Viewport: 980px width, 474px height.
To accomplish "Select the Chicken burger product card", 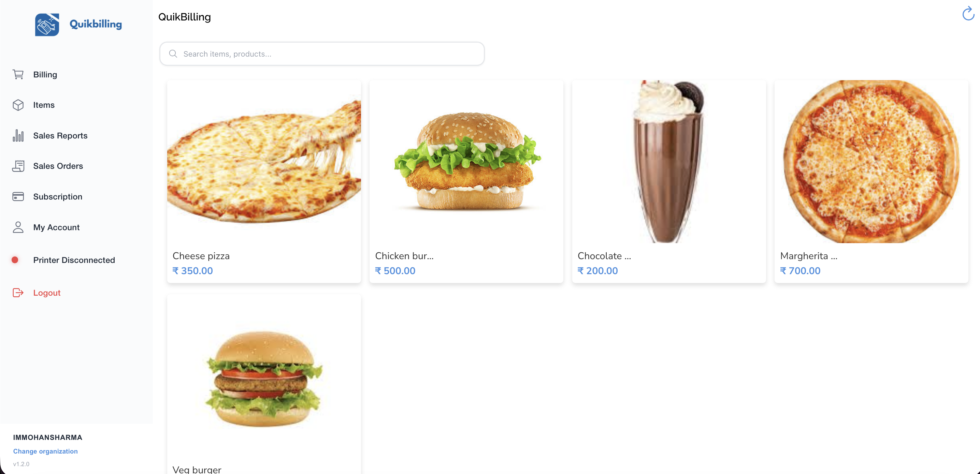I will pyautogui.click(x=466, y=181).
